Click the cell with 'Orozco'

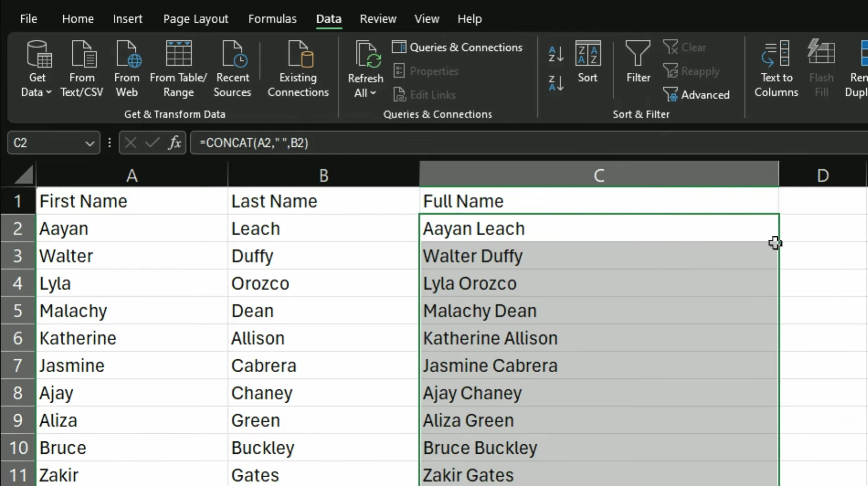pyautogui.click(x=323, y=283)
